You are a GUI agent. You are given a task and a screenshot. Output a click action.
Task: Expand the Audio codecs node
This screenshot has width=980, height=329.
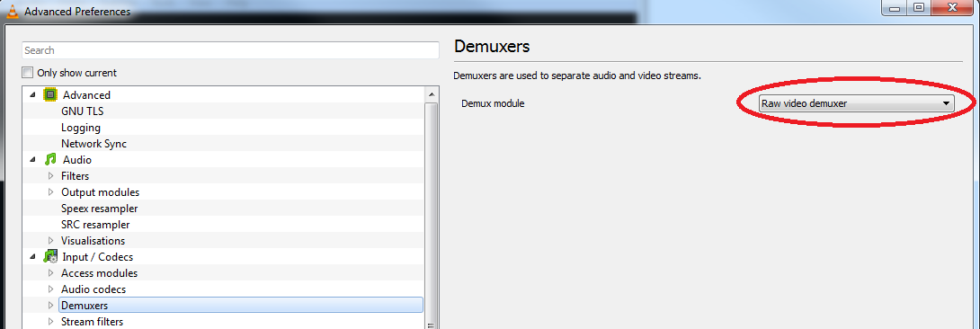pos(50,289)
